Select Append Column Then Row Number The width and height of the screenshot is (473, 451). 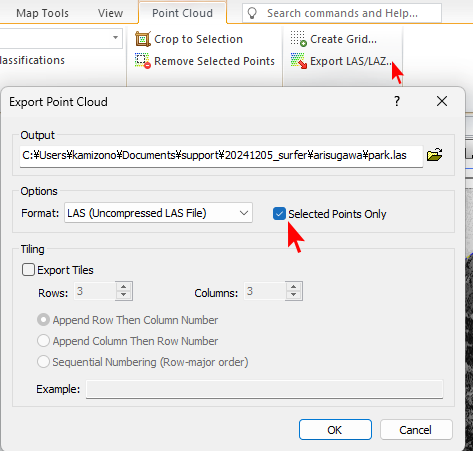(x=43, y=341)
